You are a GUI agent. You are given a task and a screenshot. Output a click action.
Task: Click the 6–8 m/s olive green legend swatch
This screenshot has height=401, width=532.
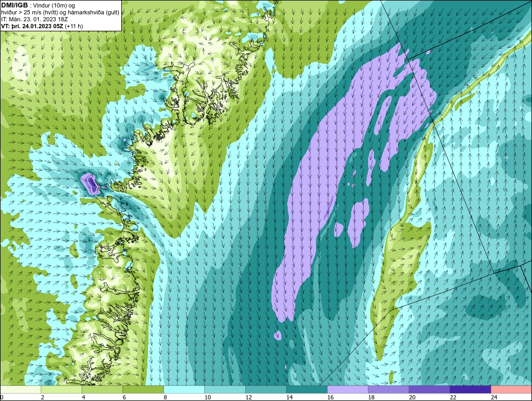coord(143,389)
